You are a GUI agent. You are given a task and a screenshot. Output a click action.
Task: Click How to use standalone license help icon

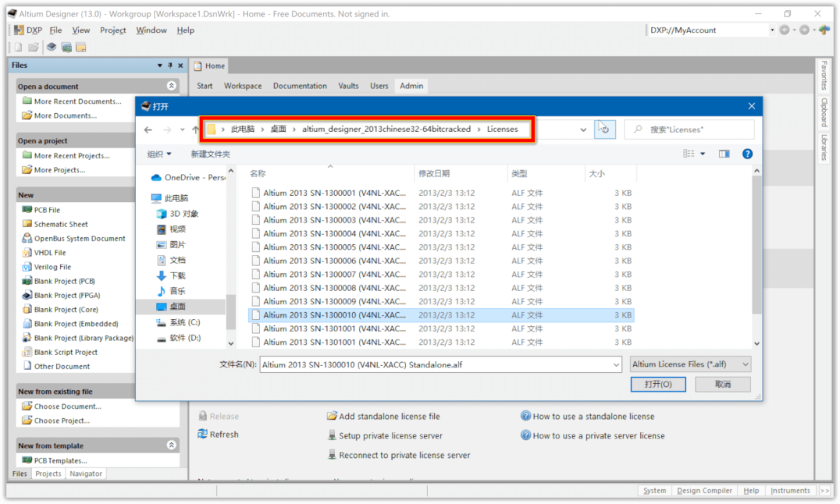[x=526, y=416]
